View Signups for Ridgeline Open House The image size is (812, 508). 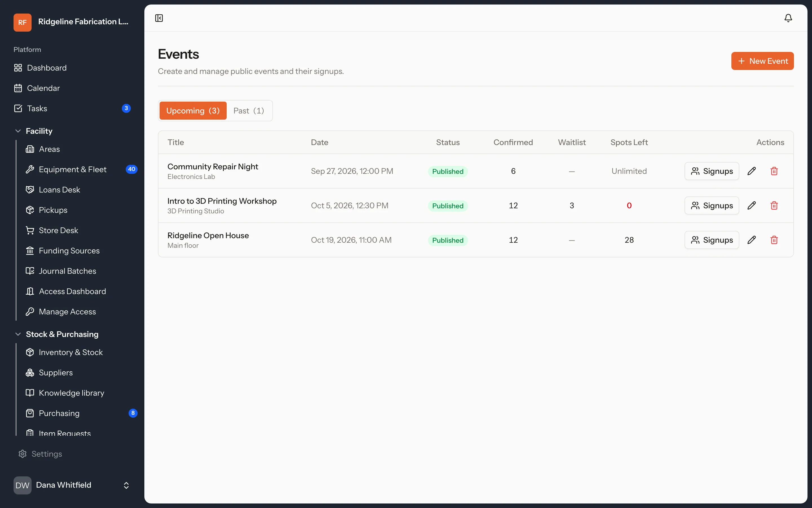coord(712,240)
